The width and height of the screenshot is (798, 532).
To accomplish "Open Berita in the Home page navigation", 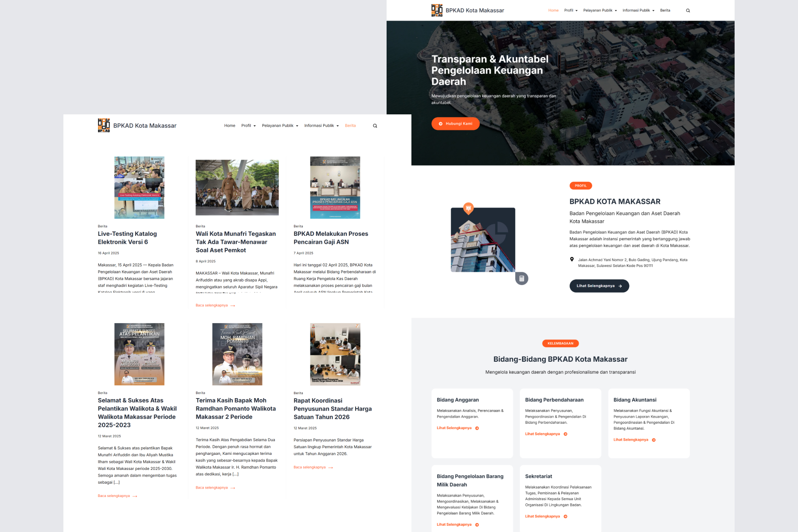I will tap(665, 11).
